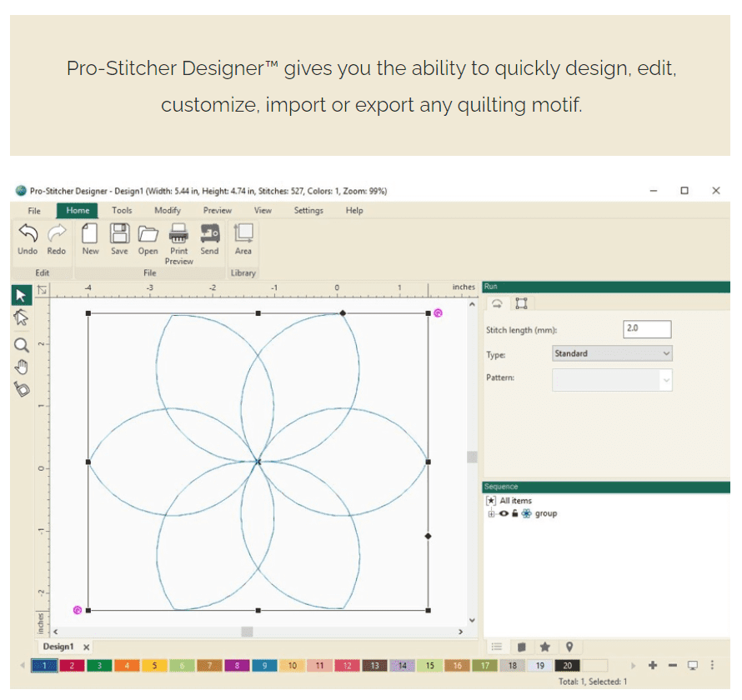Toggle the All items star box
Viewport: 742px width, 700px height.
(491, 500)
